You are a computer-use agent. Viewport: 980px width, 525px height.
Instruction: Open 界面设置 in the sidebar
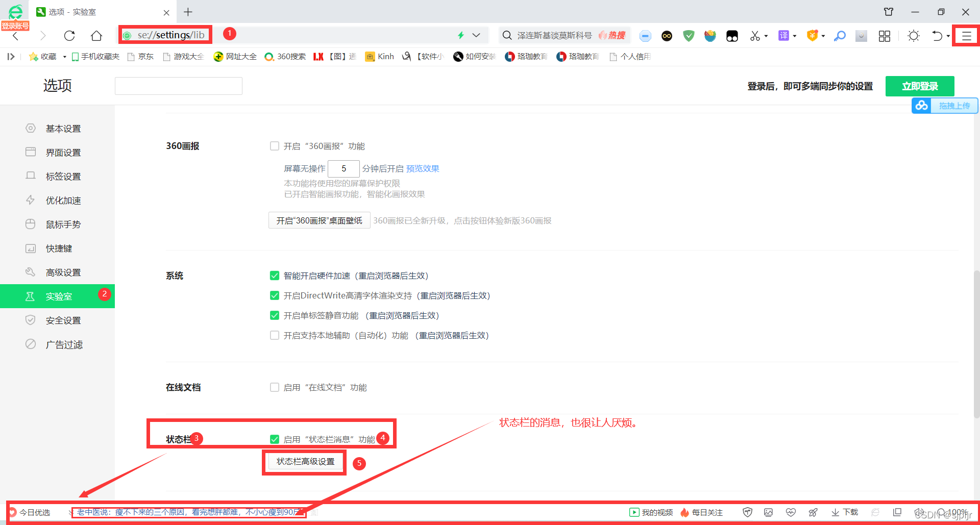[x=57, y=153]
